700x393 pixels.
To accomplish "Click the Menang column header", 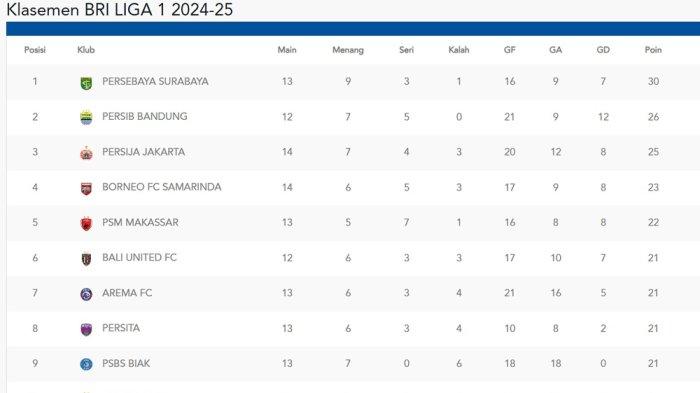I will point(348,50).
